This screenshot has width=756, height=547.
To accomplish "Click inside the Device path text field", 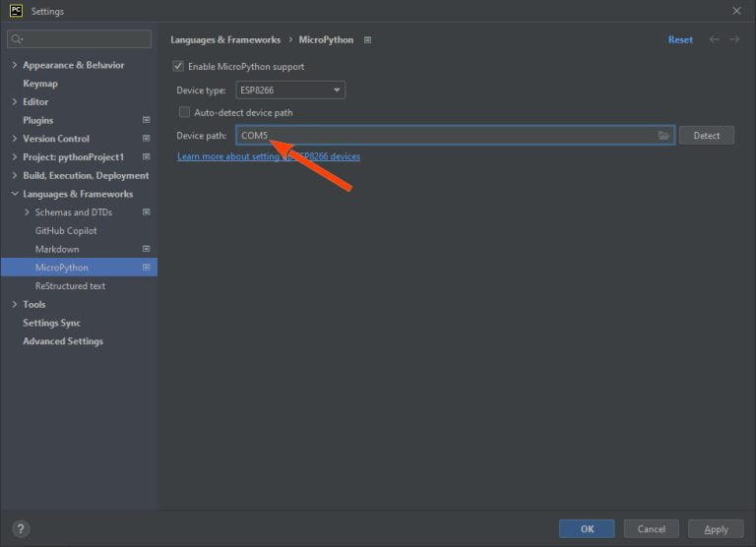I will [x=443, y=136].
